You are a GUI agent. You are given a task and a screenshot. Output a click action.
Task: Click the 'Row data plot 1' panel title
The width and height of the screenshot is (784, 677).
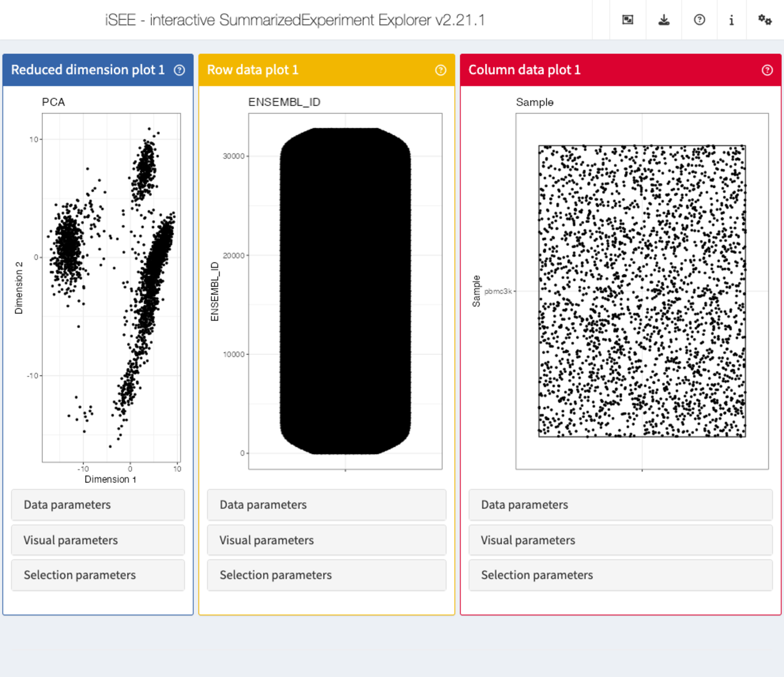click(x=253, y=70)
